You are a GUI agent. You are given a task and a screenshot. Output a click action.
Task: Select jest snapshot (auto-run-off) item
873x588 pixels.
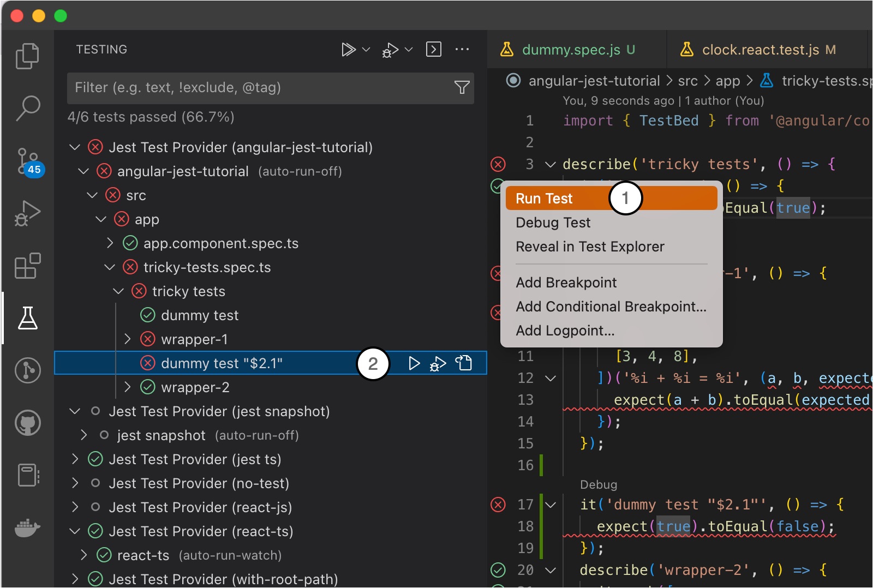point(271,435)
